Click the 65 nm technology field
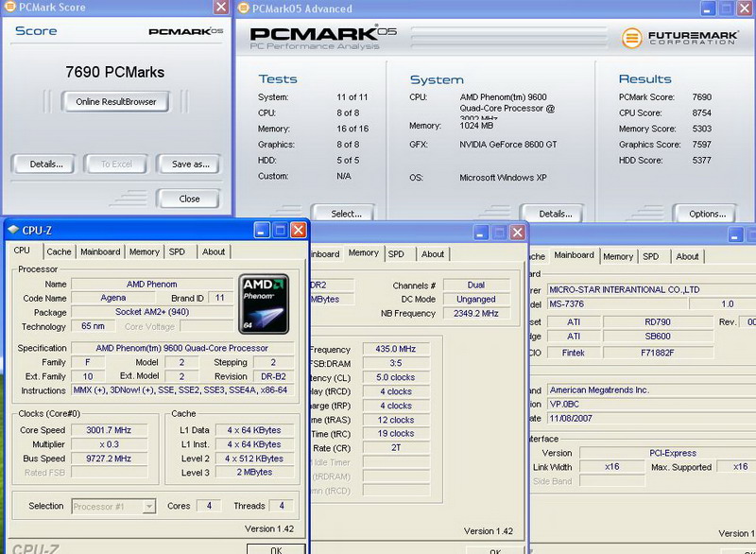The width and height of the screenshot is (756, 554). click(x=93, y=326)
